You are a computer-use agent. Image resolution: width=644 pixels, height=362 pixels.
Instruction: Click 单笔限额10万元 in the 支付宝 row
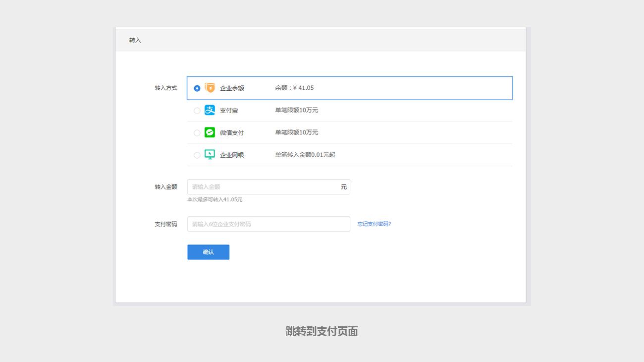tap(297, 110)
